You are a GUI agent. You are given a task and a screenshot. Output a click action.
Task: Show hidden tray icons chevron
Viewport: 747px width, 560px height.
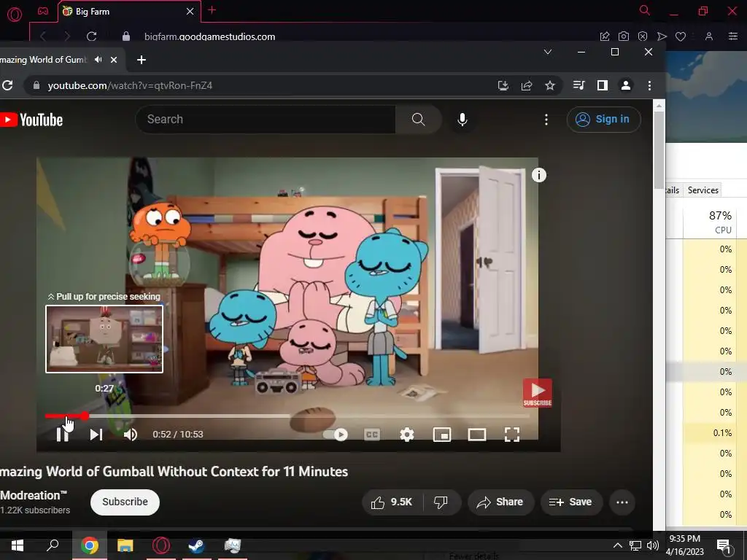click(617, 545)
